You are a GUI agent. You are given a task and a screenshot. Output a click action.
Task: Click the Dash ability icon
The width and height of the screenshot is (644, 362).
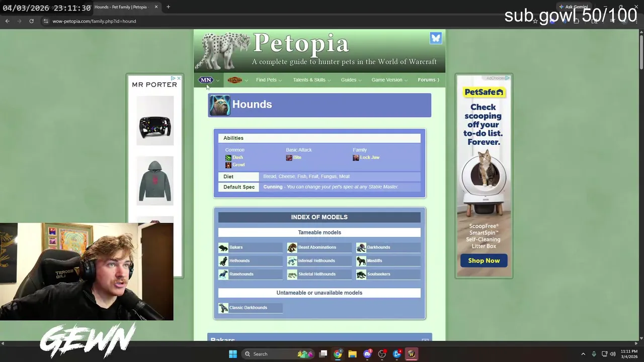tap(228, 158)
